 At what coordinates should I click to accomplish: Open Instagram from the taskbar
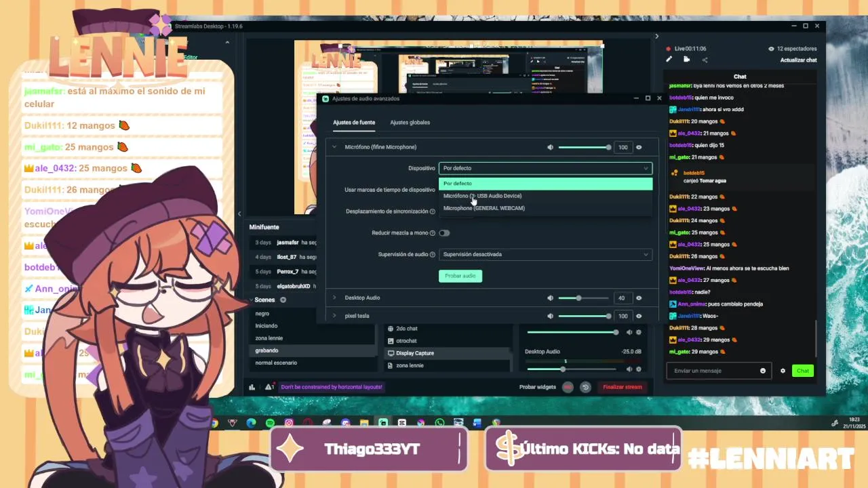289,423
